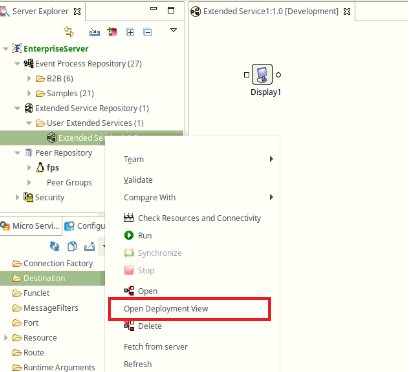Expand the B2B (6) folder
The image size is (420, 372).
click(x=29, y=78)
